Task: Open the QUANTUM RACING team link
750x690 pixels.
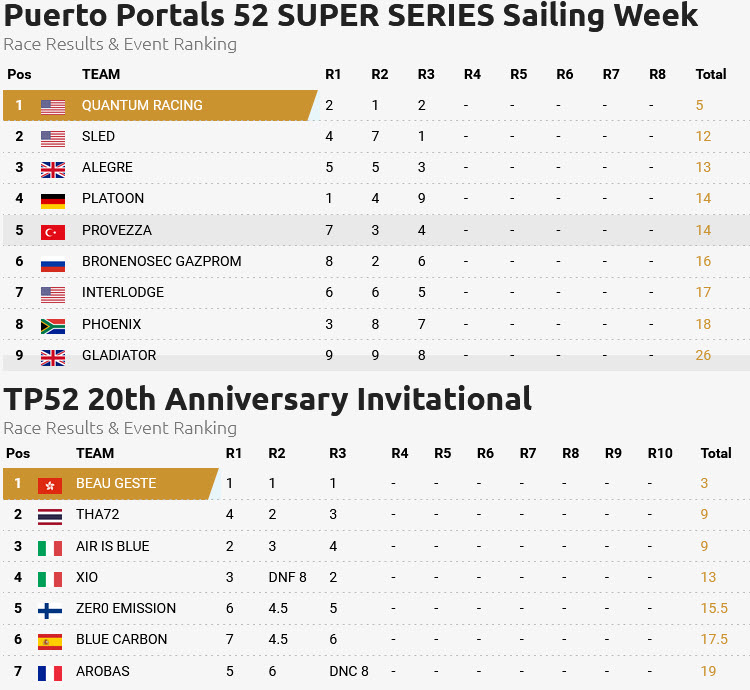Action: (x=142, y=105)
